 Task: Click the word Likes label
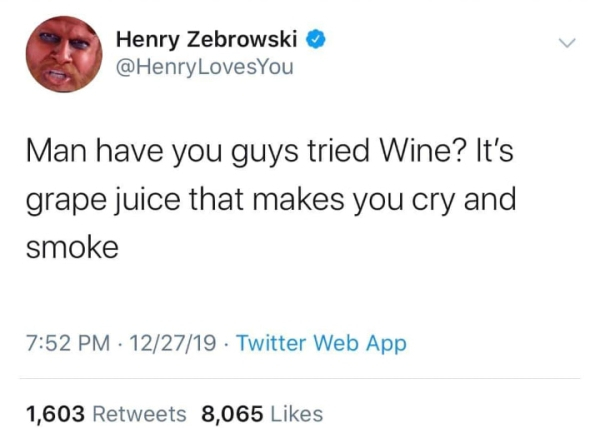(x=296, y=413)
